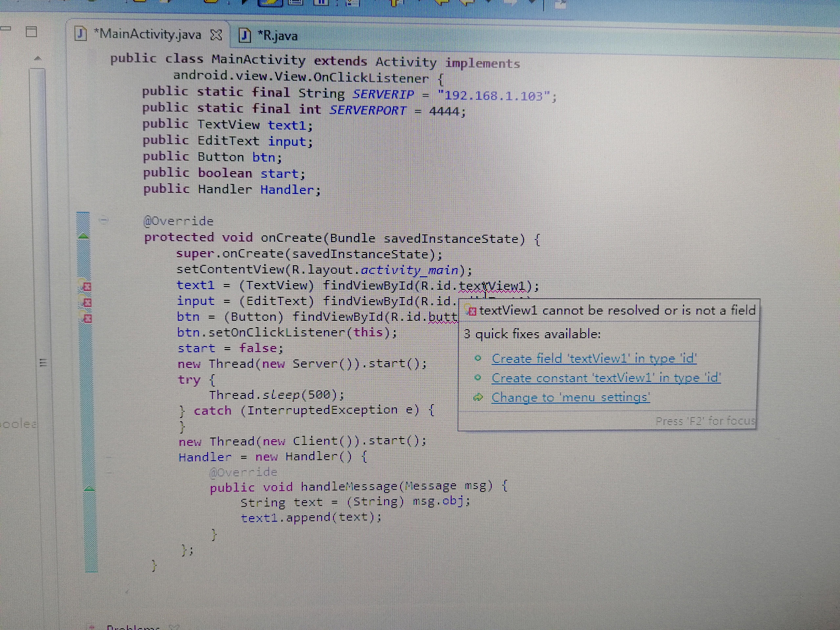This screenshot has width=840, height=630.
Task: Click the red error icon in the tooltip
Action: point(472,311)
